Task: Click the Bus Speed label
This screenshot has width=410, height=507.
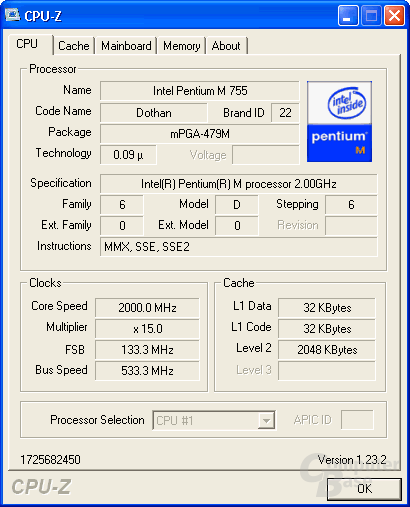Action: [61, 370]
